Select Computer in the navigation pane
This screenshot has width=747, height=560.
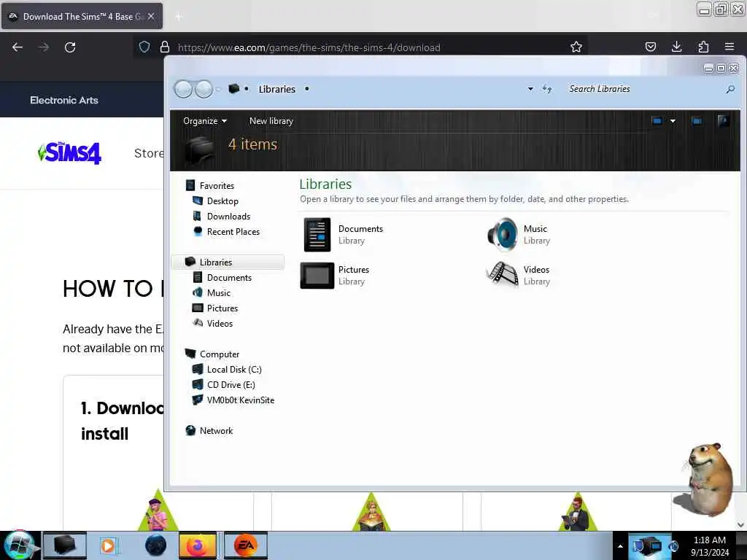point(220,354)
